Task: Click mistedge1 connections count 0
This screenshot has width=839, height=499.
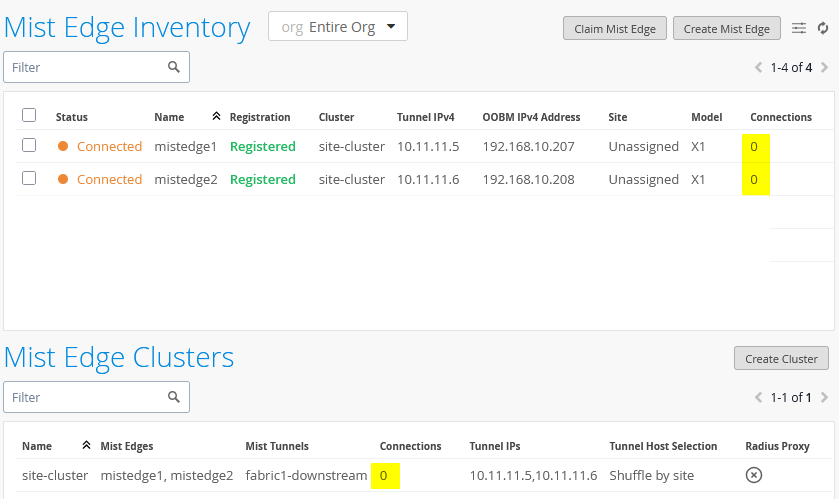Action: pos(754,147)
